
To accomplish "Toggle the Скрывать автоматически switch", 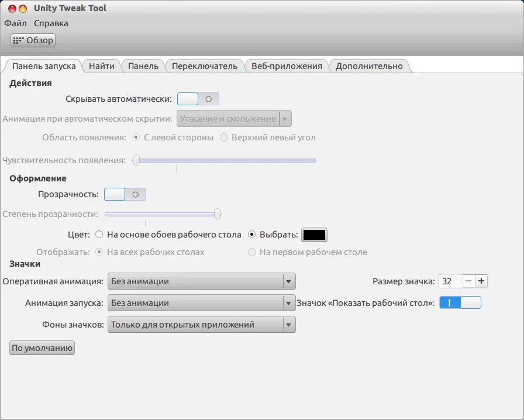I will click(x=198, y=99).
